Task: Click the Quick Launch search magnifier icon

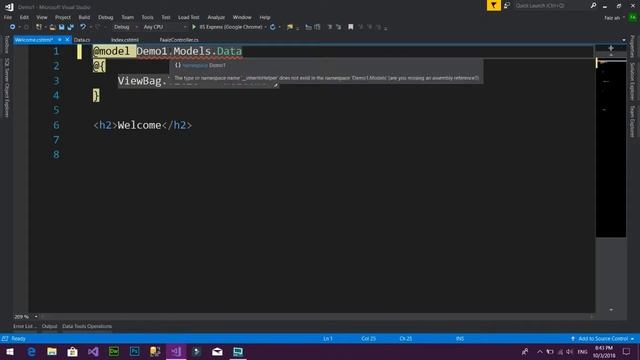Action: point(593,5)
